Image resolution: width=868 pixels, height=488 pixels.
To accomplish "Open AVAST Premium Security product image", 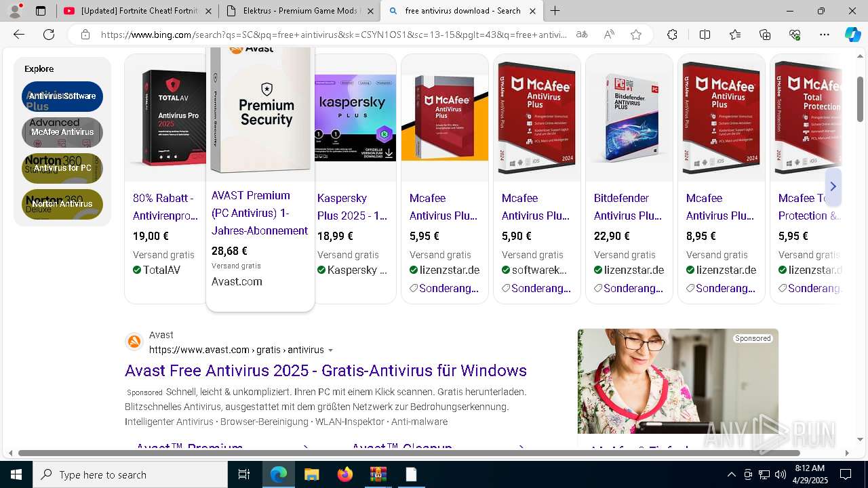I will 260,112.
